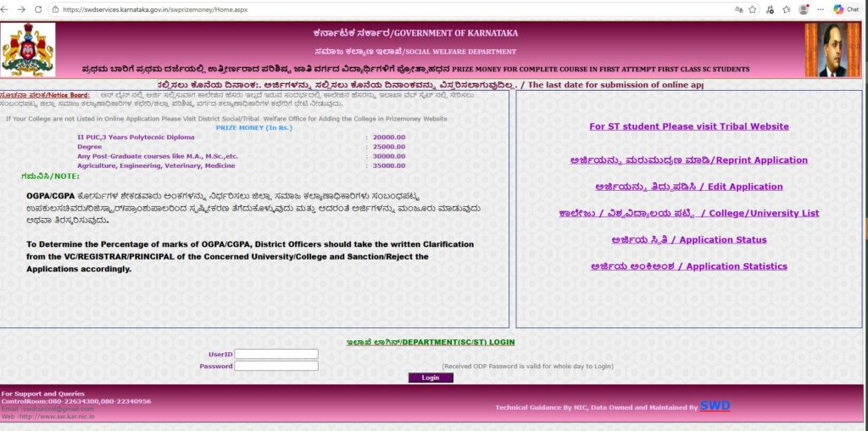Image resolution: width=868 pixels, height=431 pixels.
Task: Check Application Status link
Action: pos(688,240)
